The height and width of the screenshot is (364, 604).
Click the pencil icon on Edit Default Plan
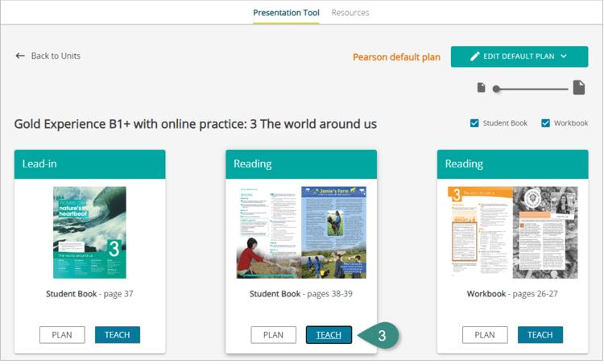[475, 56]
